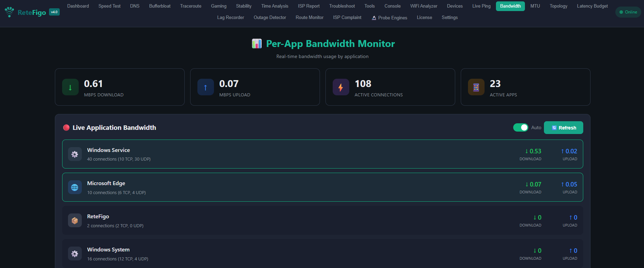Click the Windows Service gear icon
The image size is (644, 268).
(75, 154)
